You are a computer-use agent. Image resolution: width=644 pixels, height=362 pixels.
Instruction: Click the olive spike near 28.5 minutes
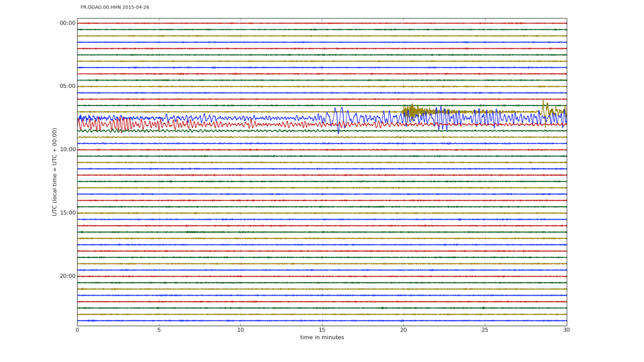pos(544,107)
